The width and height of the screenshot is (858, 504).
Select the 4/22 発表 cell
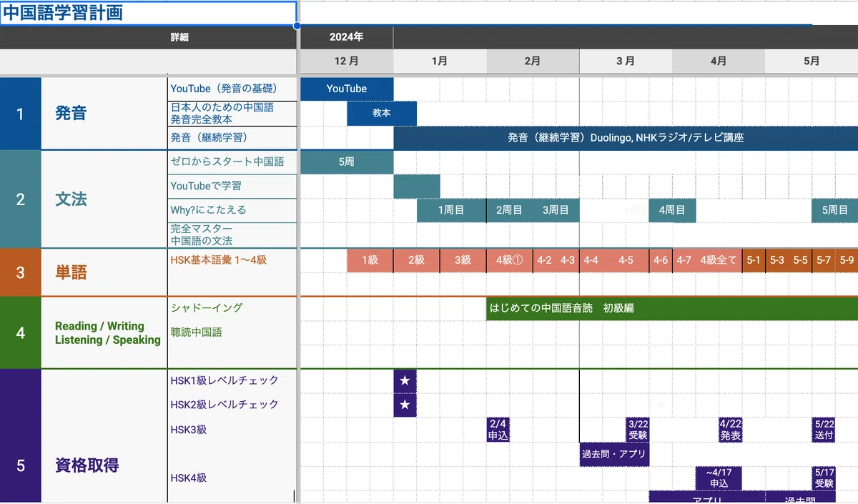point(730,430)
